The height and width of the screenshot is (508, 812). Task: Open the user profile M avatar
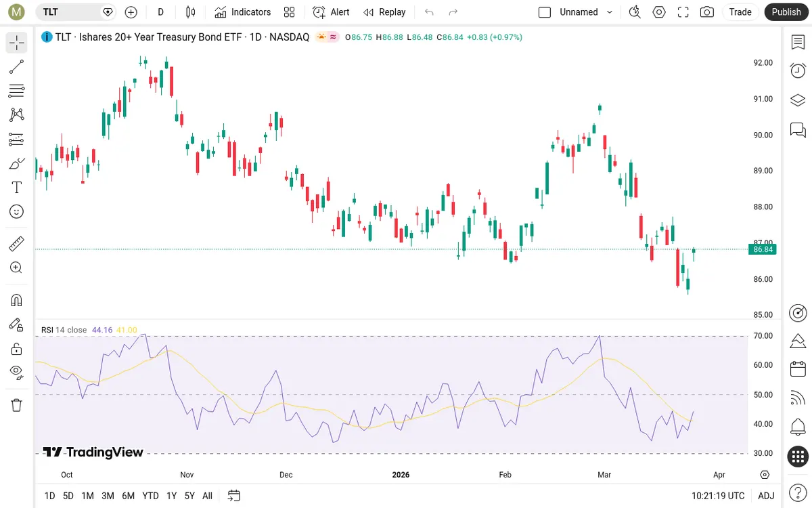[17, 12]
